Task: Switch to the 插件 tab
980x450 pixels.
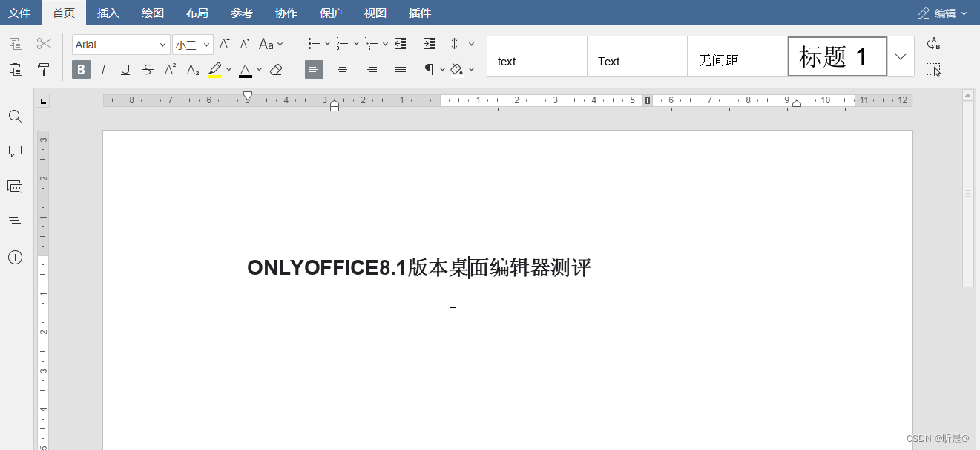Action: pos(420,13)
